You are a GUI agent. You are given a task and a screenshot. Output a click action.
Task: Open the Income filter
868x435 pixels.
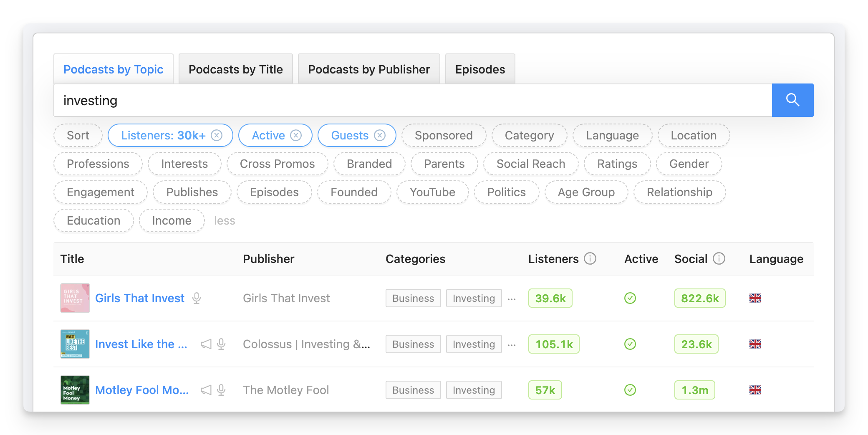[172, 220]
